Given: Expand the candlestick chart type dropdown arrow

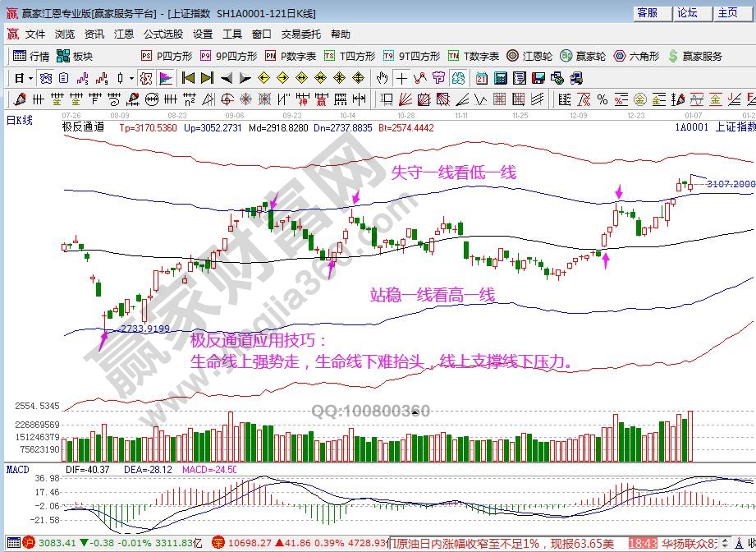Looking at the screenshot, I should pyautogui.click(x=131, y=78).
